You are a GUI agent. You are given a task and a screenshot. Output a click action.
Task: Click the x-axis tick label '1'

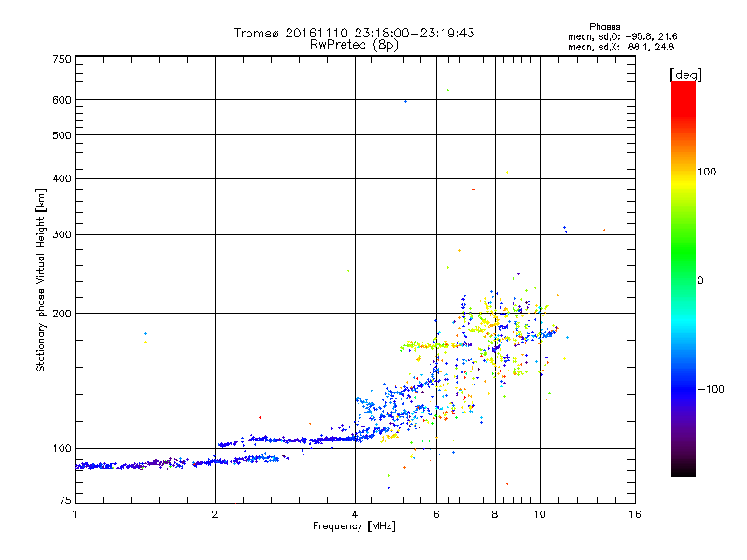75,514
